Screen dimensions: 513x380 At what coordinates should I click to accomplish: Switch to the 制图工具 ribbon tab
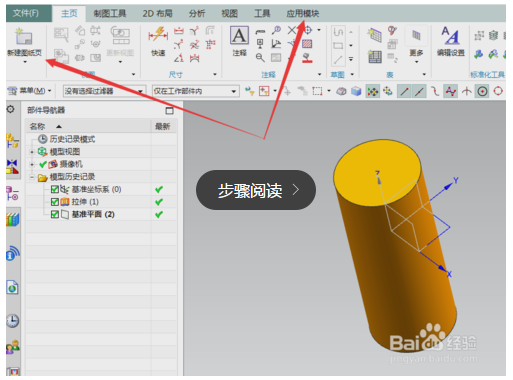110,14
